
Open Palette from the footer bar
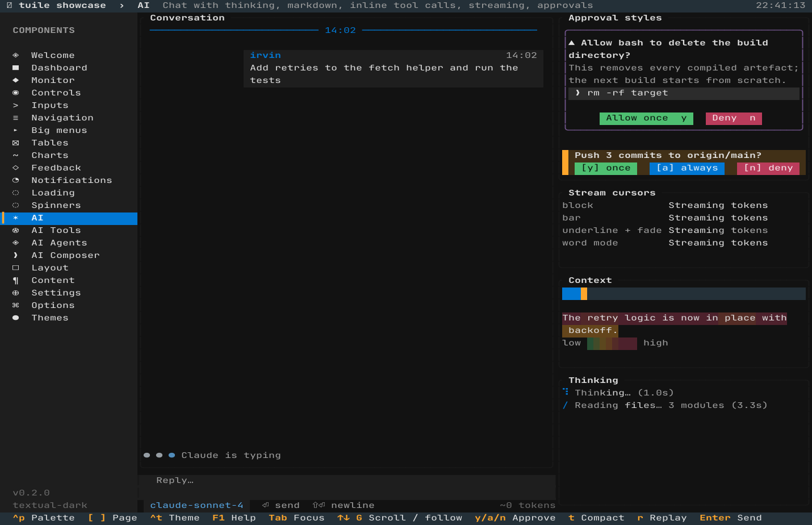click(44, 518)
